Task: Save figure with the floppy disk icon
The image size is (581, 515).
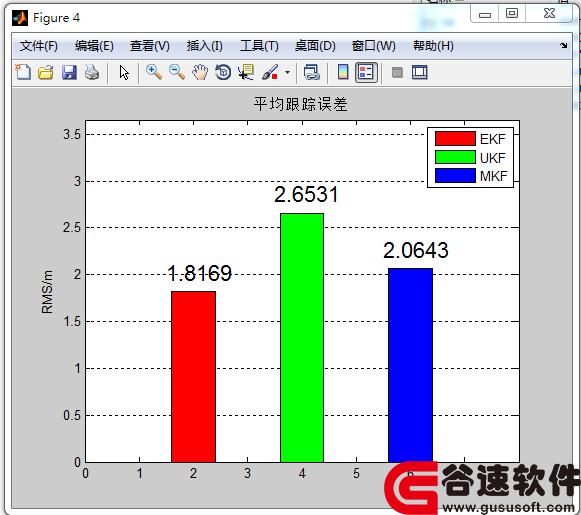Action: point(69,72)
